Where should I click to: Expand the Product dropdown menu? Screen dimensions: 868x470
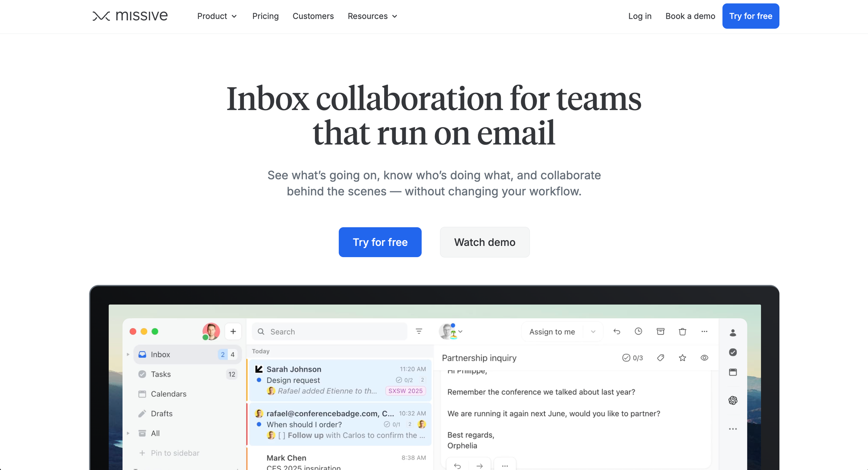(217, 16)
